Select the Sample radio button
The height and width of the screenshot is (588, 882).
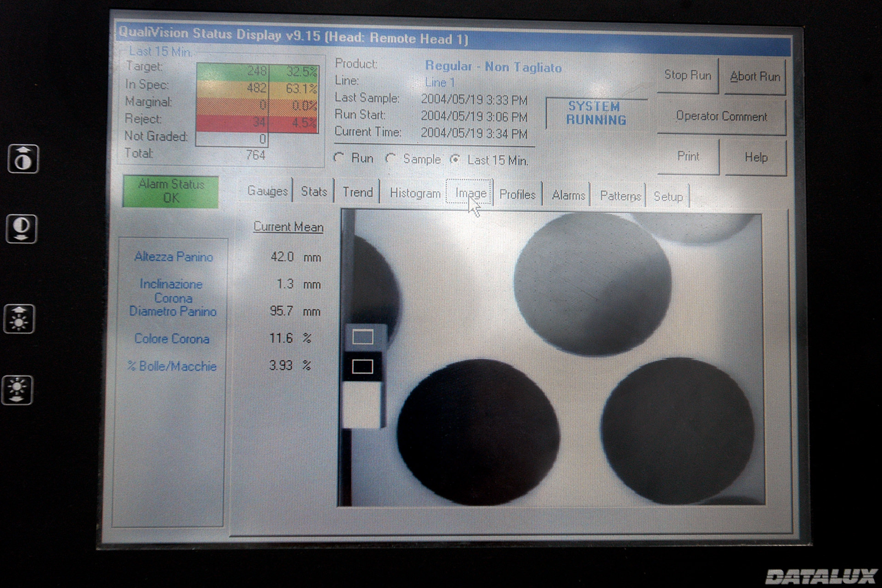pyautogui.click(x=391, y=159)
